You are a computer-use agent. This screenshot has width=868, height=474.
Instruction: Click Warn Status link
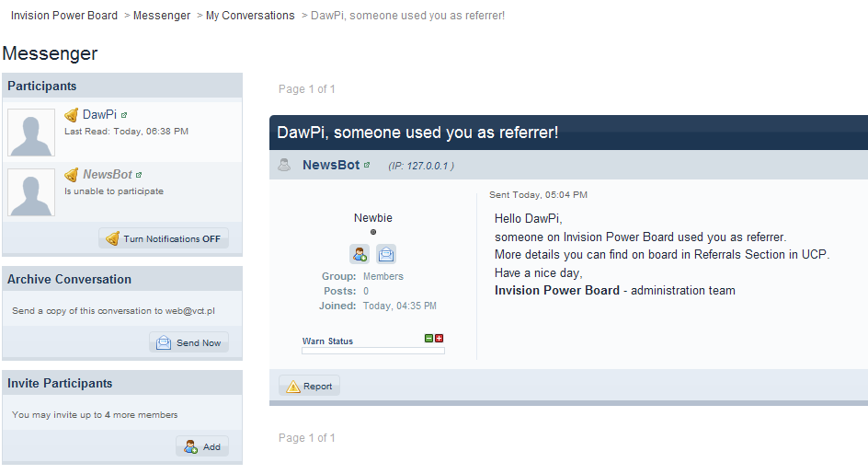point(327,341)
